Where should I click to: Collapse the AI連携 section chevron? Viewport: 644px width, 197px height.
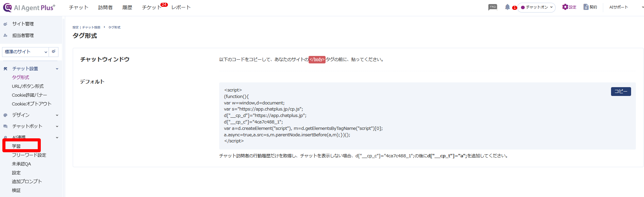click(57, 138)
